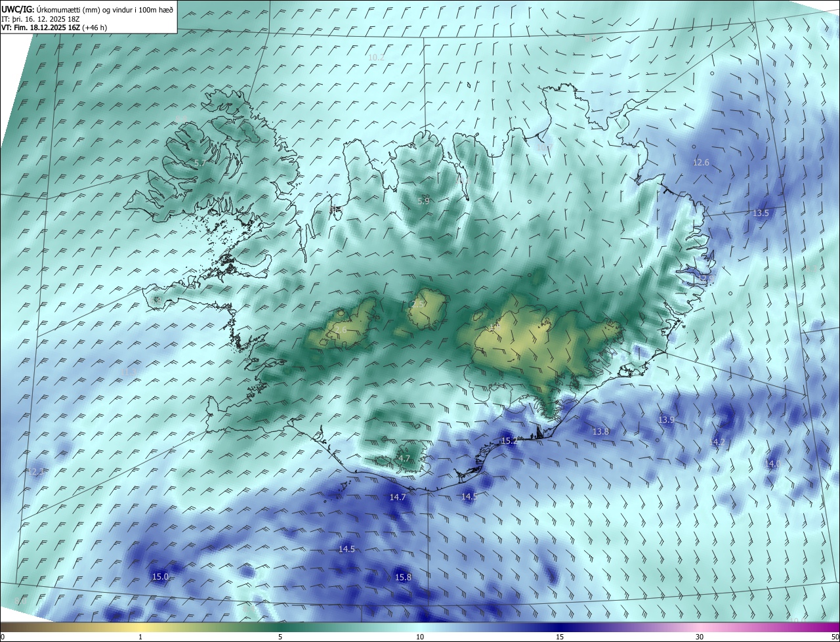Viewport: 840px width, 642px height.
Task: Click the 2.5 value over Hofsjökull glacier
Action: pyautogui.click(x=418, y=305)
